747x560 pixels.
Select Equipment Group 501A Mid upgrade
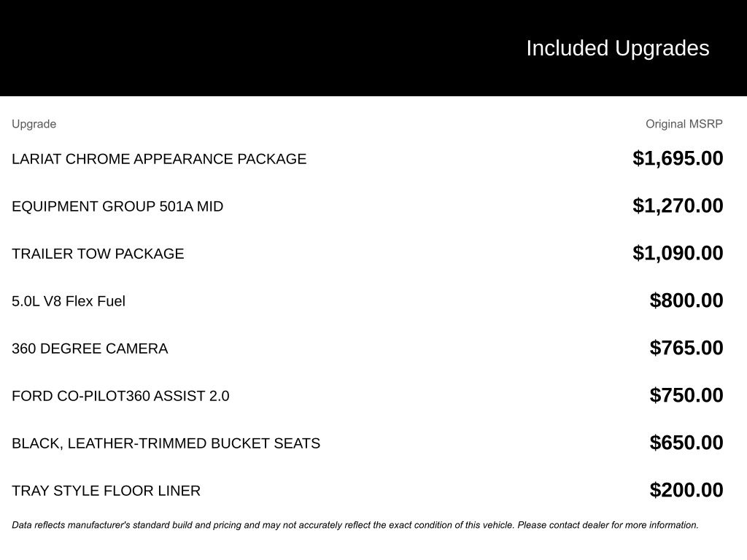coord(117,206)
